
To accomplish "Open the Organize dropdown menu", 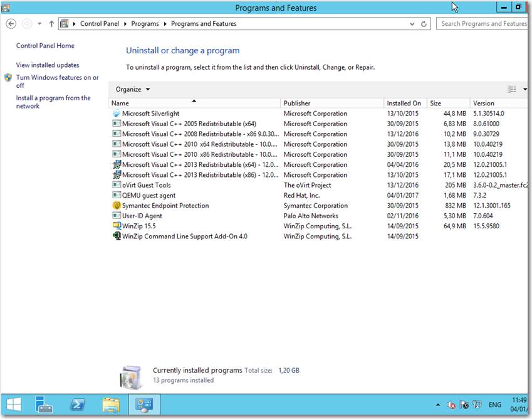I will click(132, 89).
